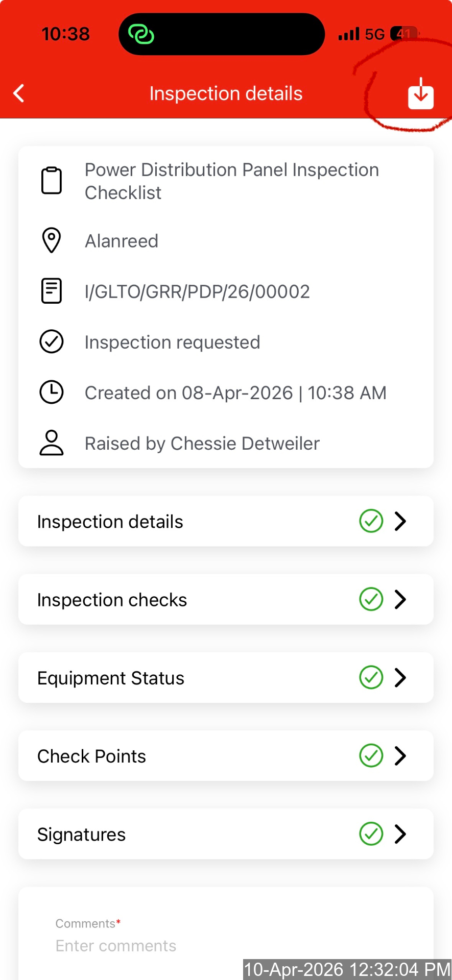Viewport: 452px width, 980px height.
Task: Tap the person icon beside Raised by
Action: pyautogui.click(x=52, y=443)
